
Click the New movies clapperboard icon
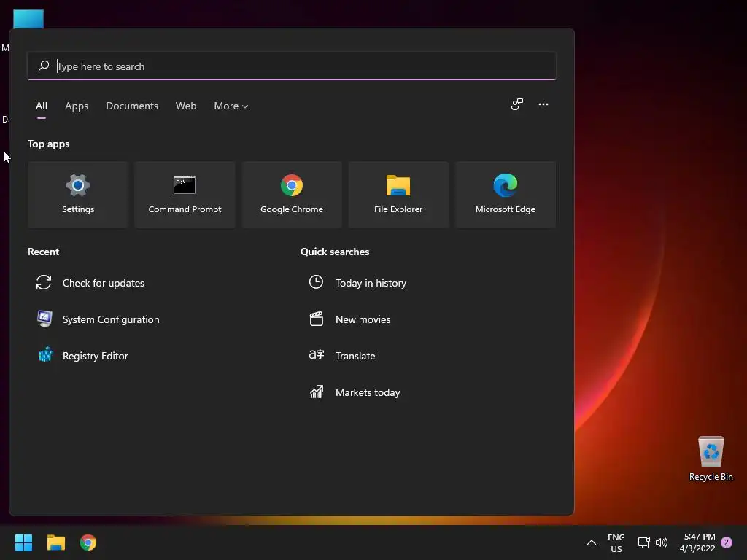tap(317, 319)
